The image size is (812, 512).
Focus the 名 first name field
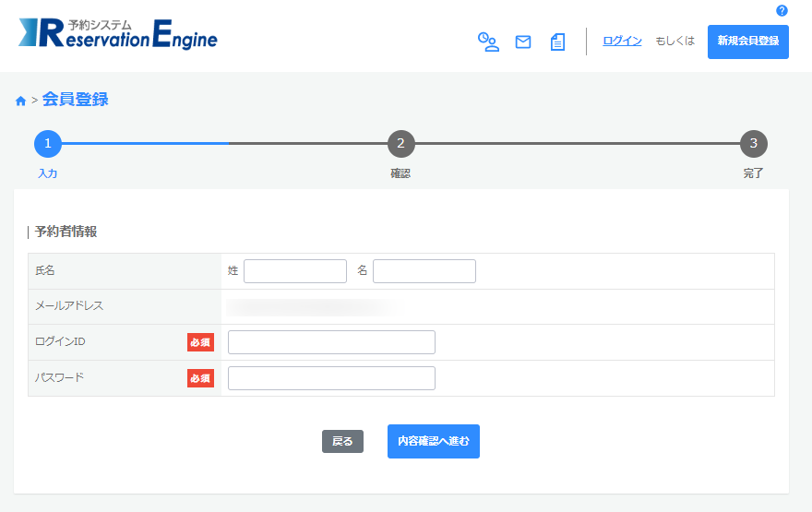coord(424,271)
